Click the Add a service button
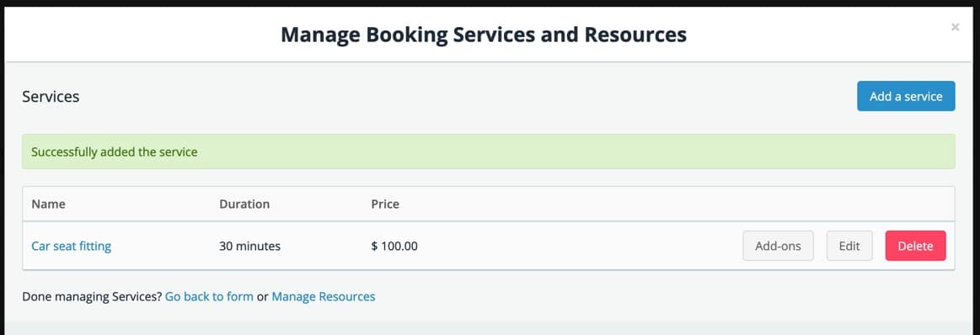Screen dimensions: 980x335 [x=906, y=96]
